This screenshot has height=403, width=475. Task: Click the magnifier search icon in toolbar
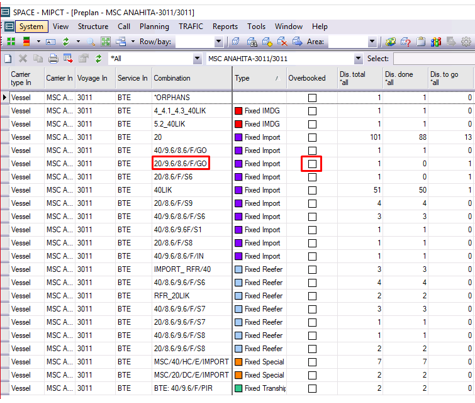click(x=91, y=42)
